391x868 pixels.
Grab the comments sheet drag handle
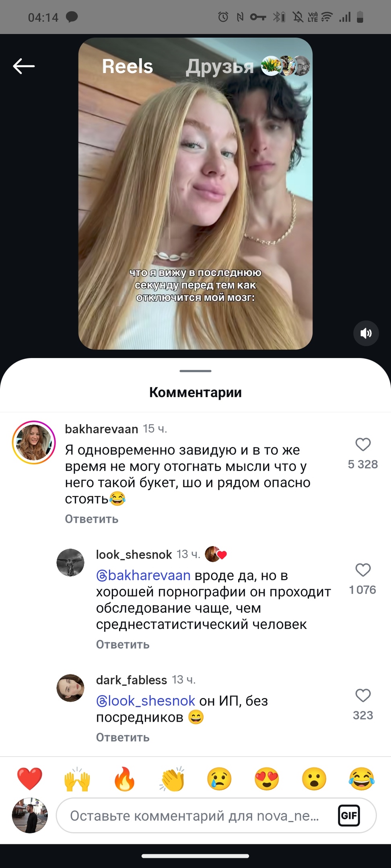click(x=195, y=371)
